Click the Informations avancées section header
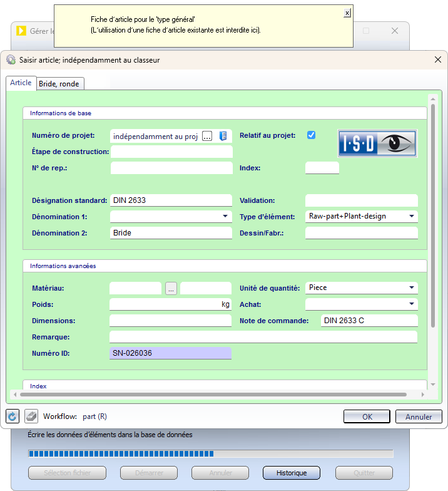The width and height of the screenshot is (448, 491). (x=225, y=266)
